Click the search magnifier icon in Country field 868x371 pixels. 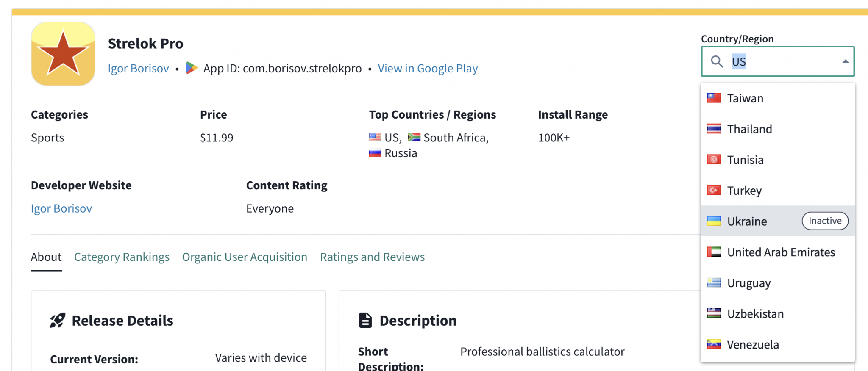(717, 62)
